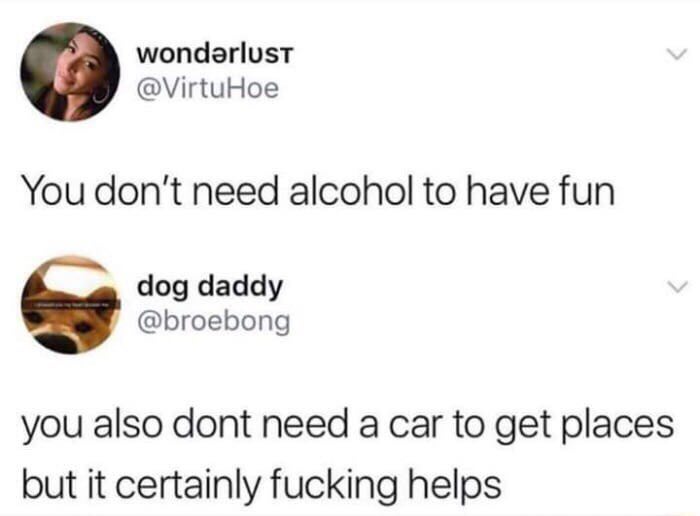The width and height of the screenshot is (700, 516).
Task: Visit the wondərlusт display name link
Action: 215,54
